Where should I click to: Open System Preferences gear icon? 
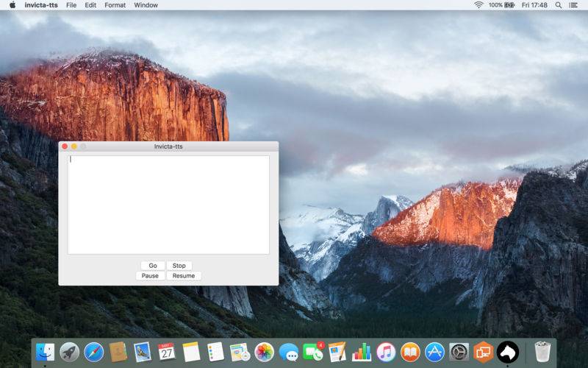(x=459, y=353)
